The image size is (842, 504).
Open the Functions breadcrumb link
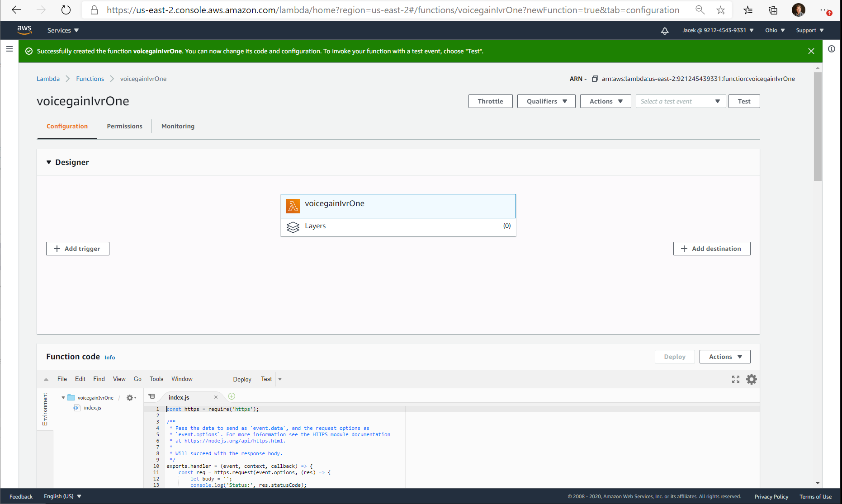tap(90, 79)
